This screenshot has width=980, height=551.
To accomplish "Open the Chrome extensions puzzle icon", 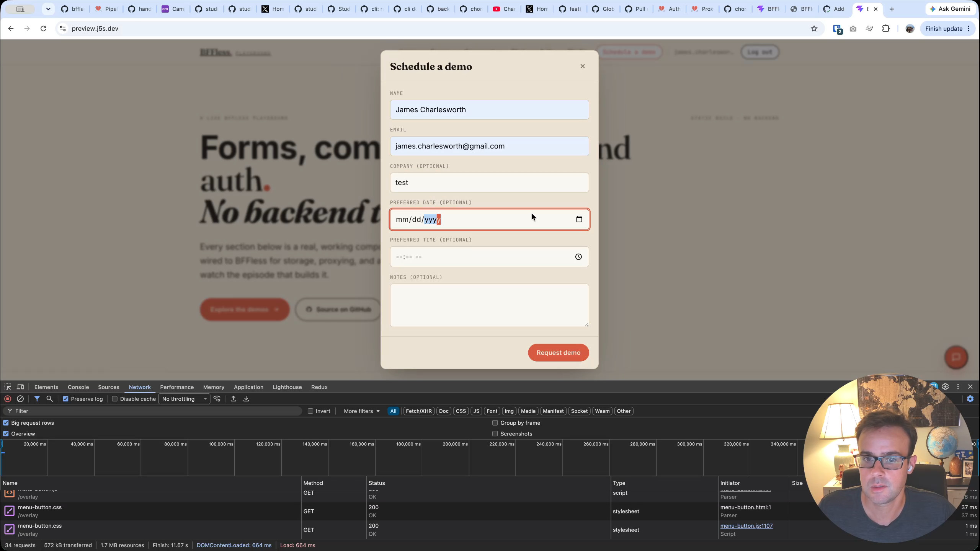I will [885, 29].
